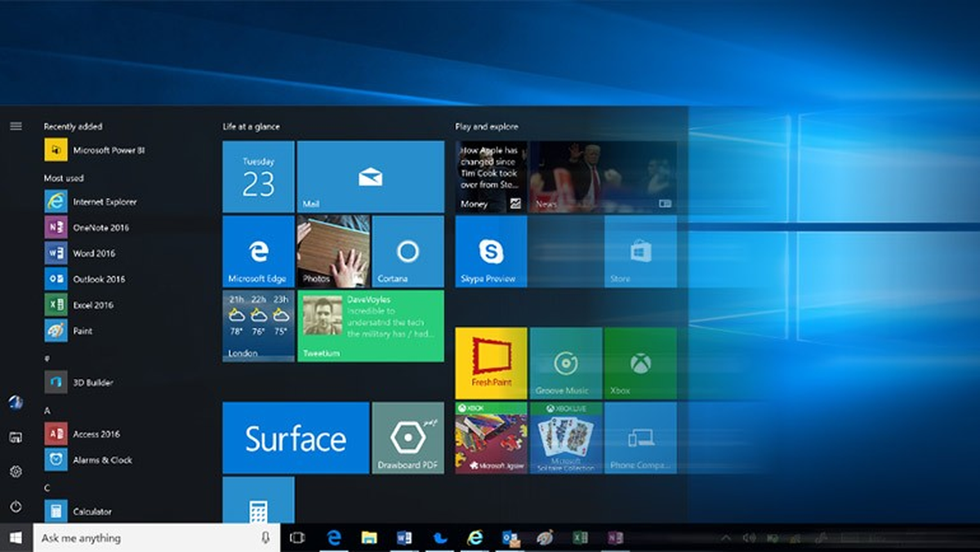Click the 'Life at a glance' group title

[251, 127]
